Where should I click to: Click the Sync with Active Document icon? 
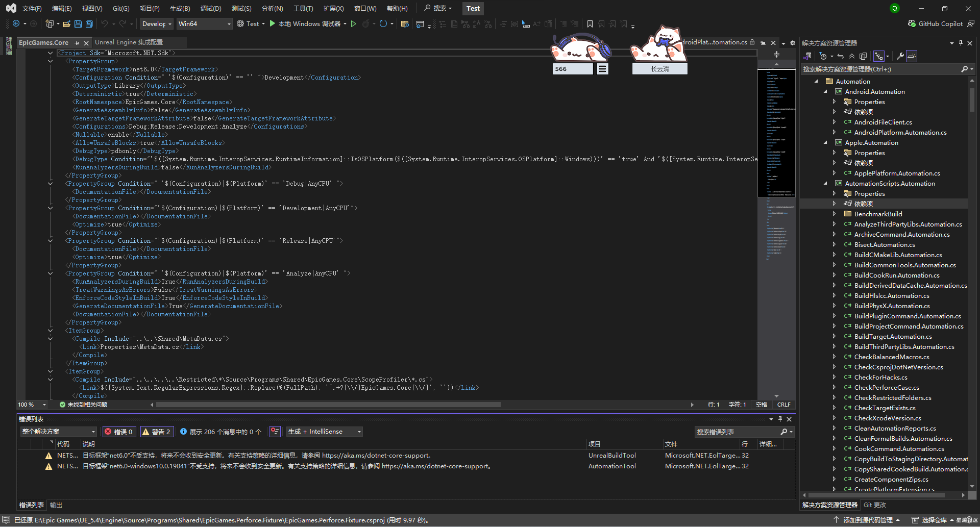click(841, 56)
